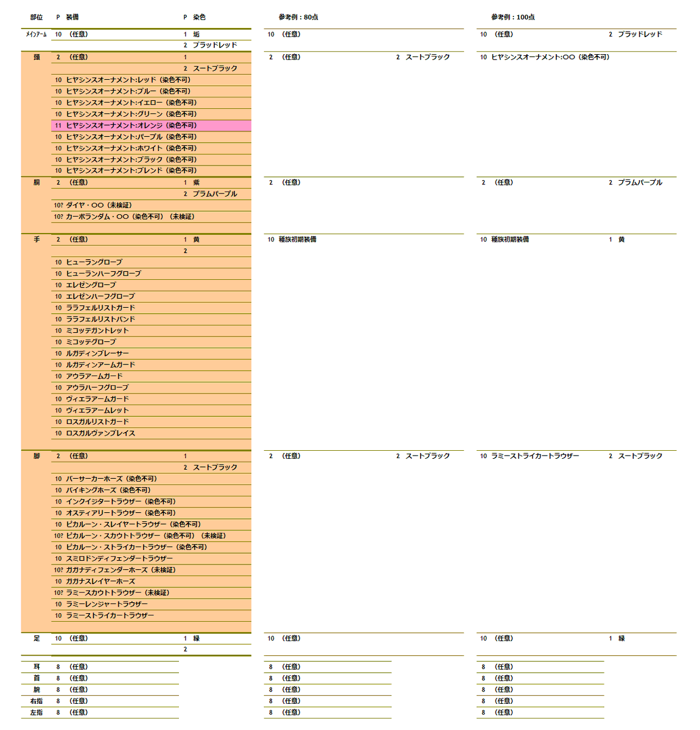Select エレゼングローブ row
This screenshot has height=730, width=700.
tap(151, 285)
